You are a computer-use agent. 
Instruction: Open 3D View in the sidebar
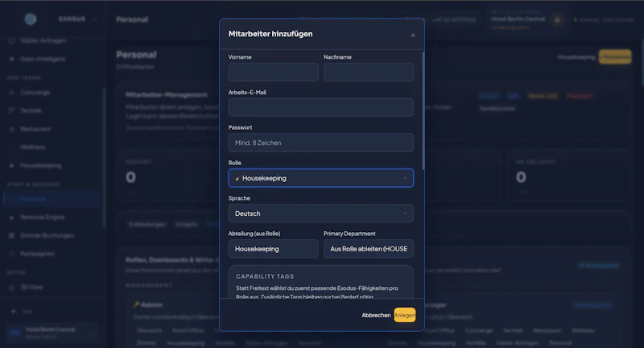pyautogui.click(x=31, y=288)
